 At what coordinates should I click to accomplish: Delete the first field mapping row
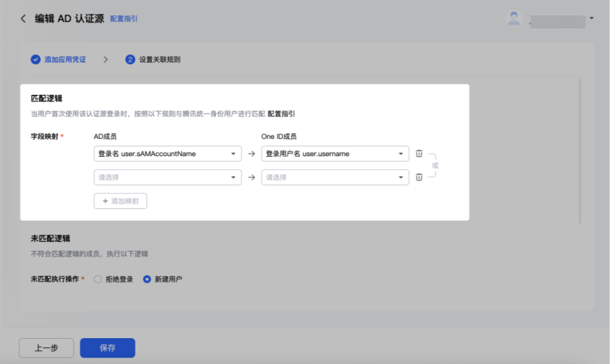419,154
